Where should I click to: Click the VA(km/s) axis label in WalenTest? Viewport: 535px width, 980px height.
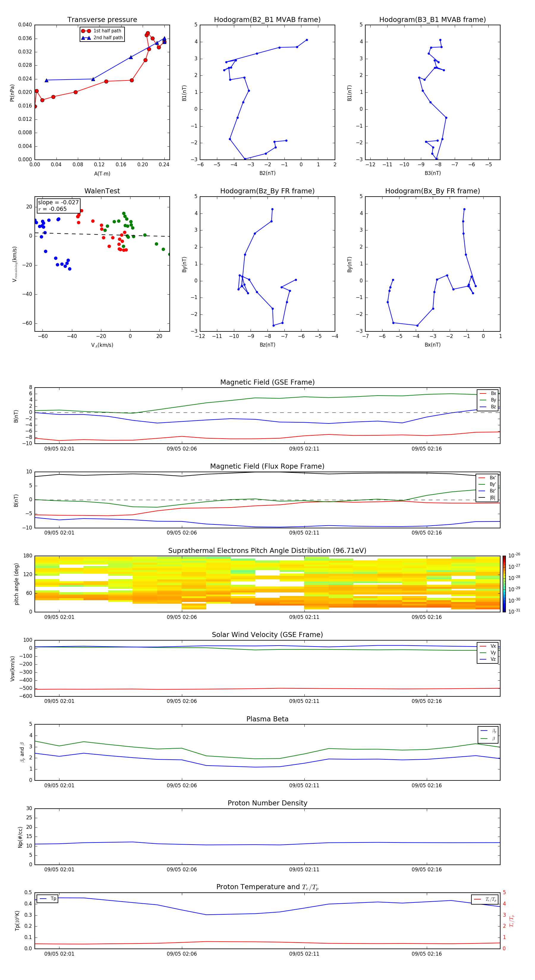point(102,345)
